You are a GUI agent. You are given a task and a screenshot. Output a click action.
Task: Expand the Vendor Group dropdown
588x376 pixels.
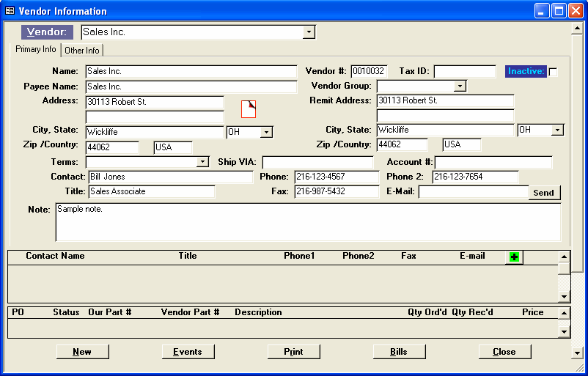(x=460, y=86)
